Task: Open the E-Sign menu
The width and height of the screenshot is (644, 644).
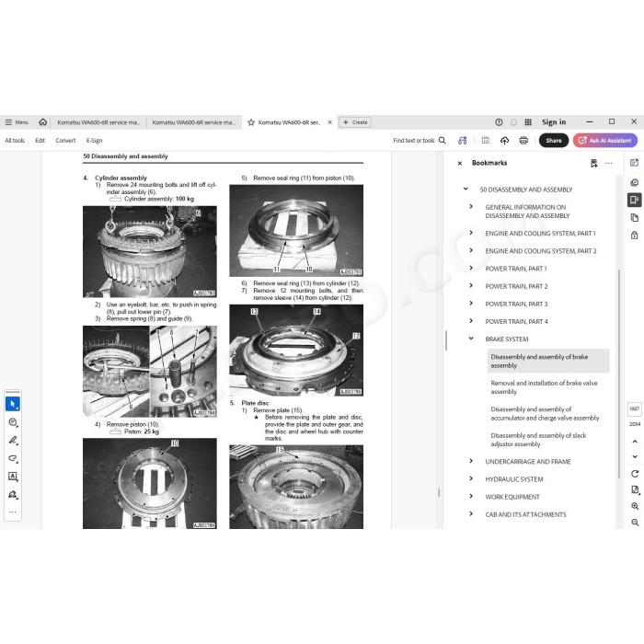Action: click(94, 141)
